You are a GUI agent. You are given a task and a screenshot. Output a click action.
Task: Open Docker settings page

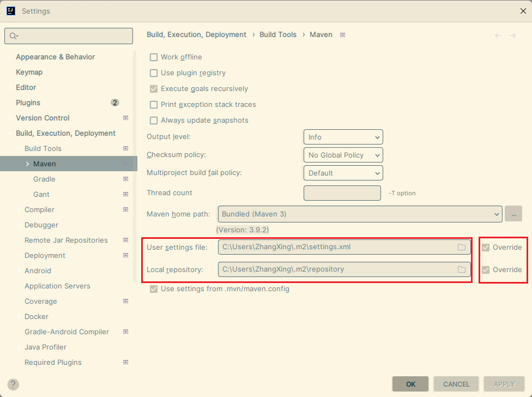click(37, 317)
